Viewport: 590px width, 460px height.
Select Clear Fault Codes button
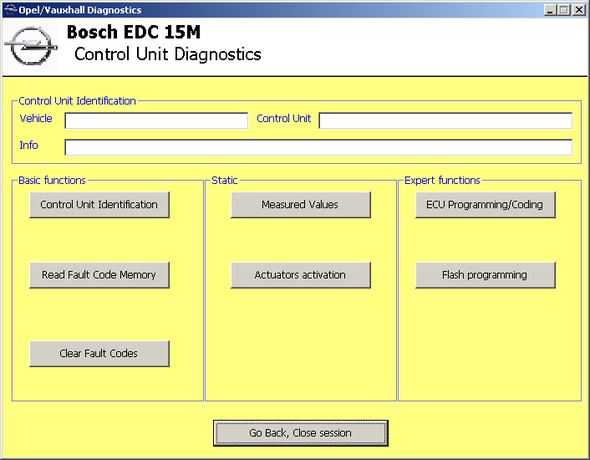coord(99,354)
